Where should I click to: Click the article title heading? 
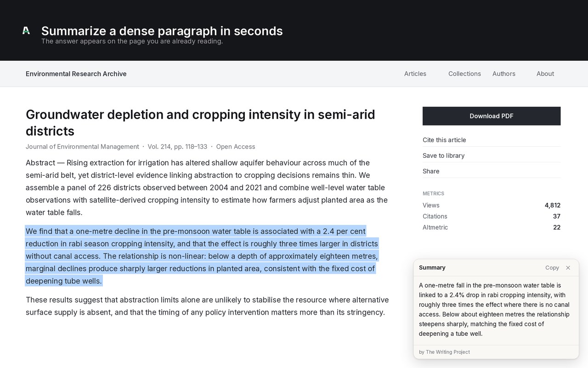(x=200, y=122)
